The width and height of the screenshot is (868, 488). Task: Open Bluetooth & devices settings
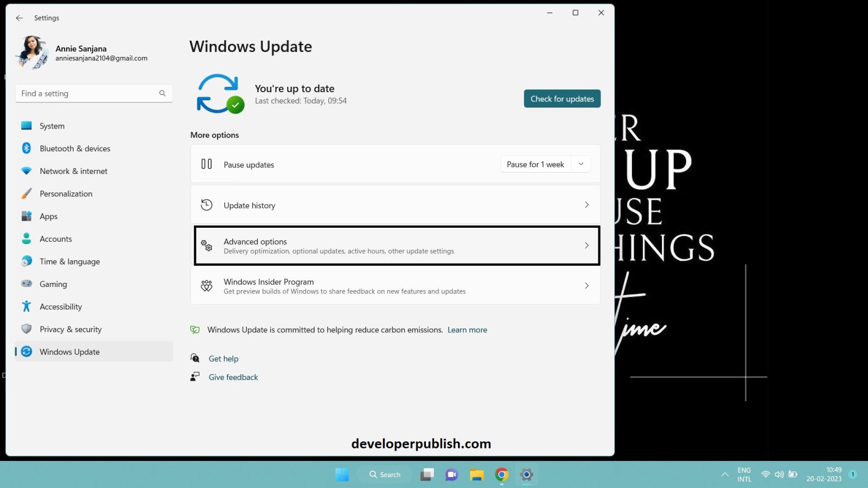click(x=75, y=148)
